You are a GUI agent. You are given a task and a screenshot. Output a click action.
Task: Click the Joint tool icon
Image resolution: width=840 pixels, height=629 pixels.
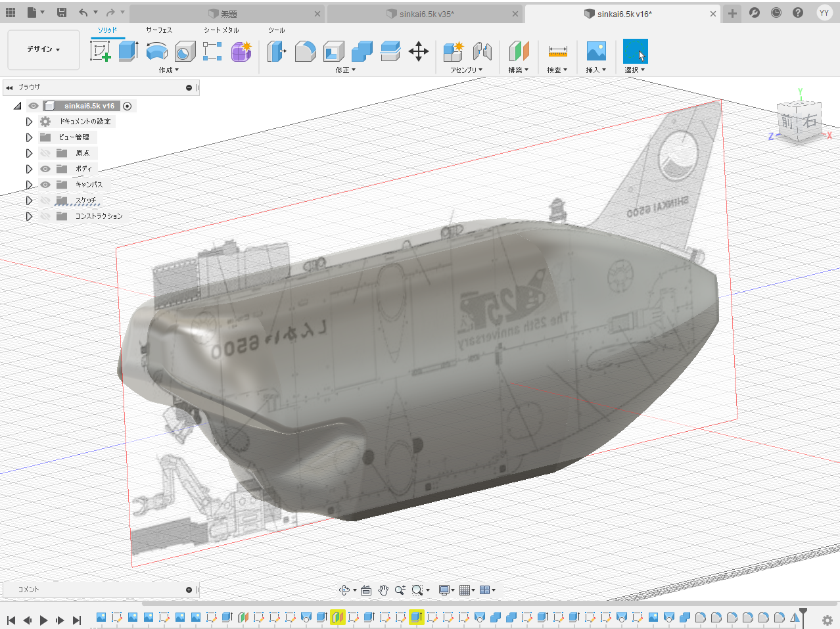click(482, 51)
